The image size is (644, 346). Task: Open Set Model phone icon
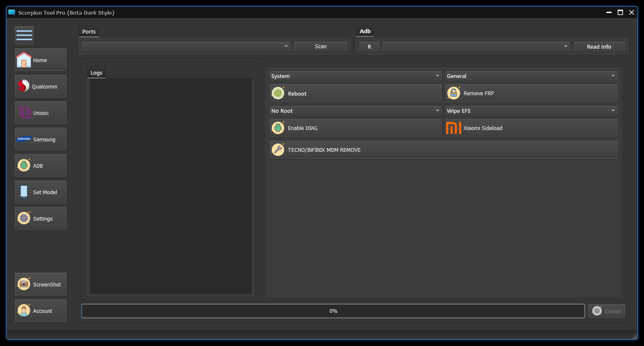click(24, 192)
